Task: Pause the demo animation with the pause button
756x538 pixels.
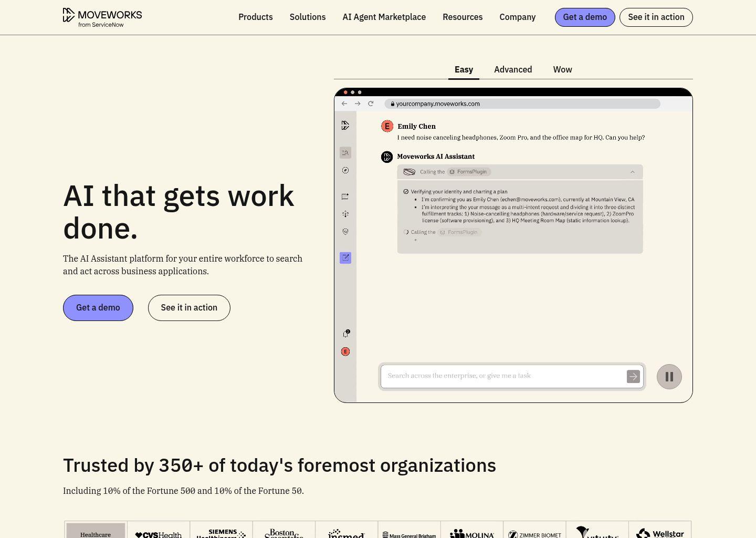Action: pyautogui.click(x=669, y=376)
